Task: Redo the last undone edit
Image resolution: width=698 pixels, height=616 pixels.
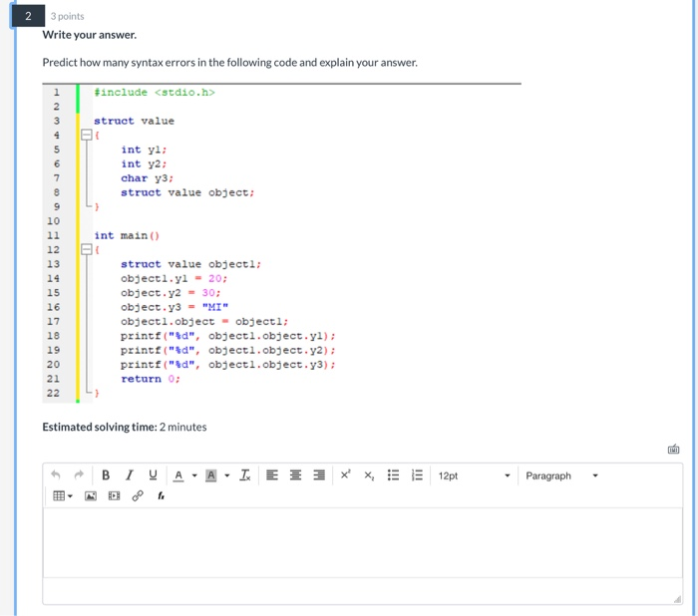Action: pos(79,474)
